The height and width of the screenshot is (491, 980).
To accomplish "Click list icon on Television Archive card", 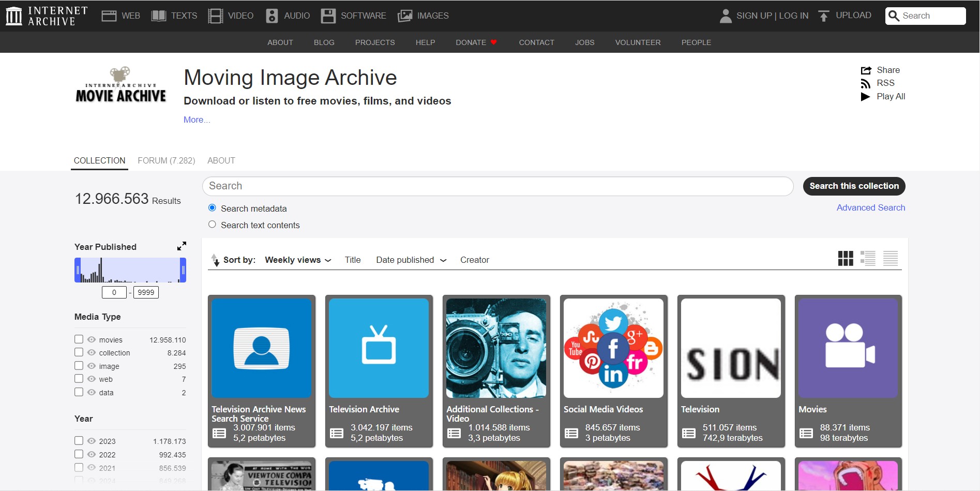I will pyautogui.click(x=337, y=433).
